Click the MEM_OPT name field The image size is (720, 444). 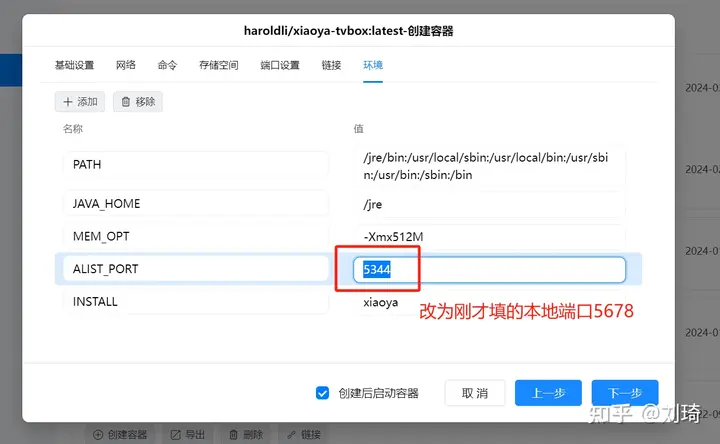(196, 236)
